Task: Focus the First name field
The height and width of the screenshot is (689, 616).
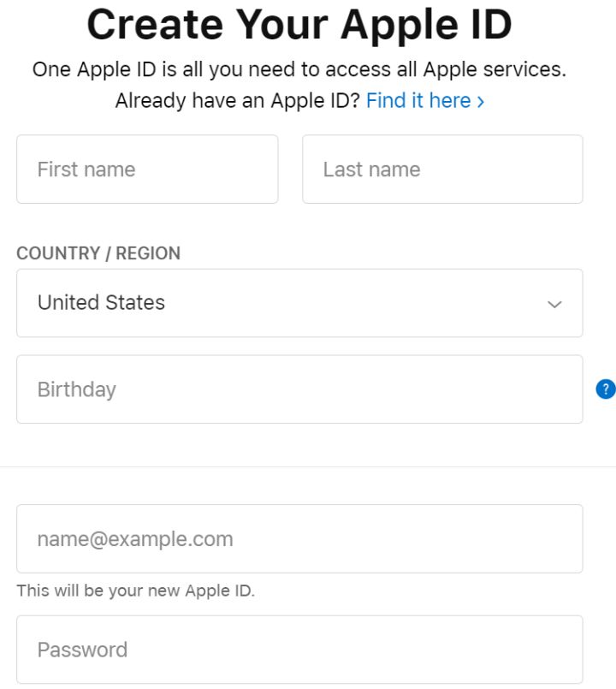Action: pos(147,169)
